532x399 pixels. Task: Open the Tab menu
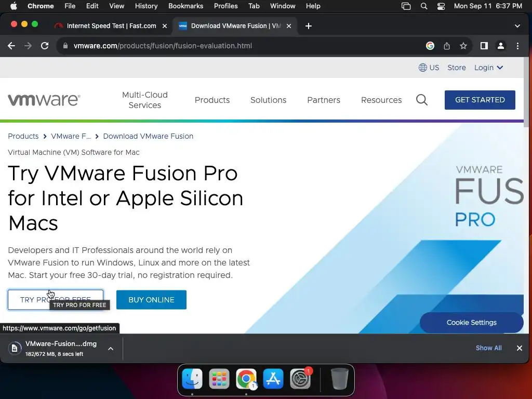point(254,6)
